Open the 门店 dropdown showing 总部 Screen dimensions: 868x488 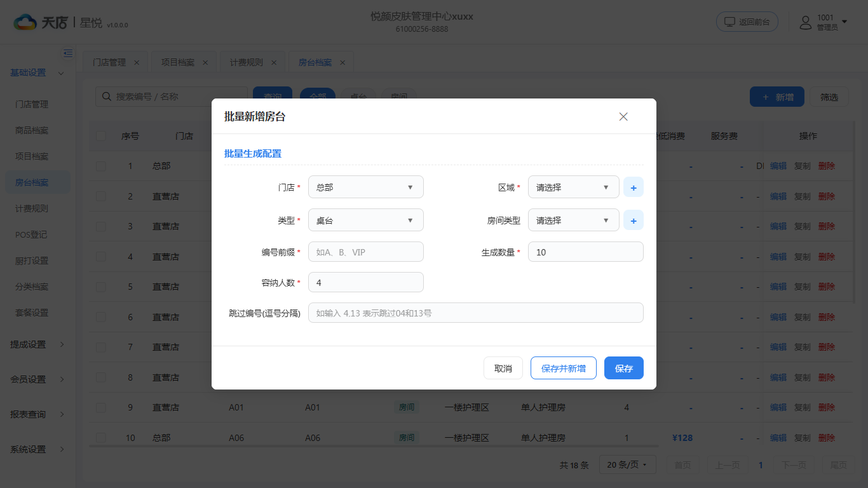366,187
